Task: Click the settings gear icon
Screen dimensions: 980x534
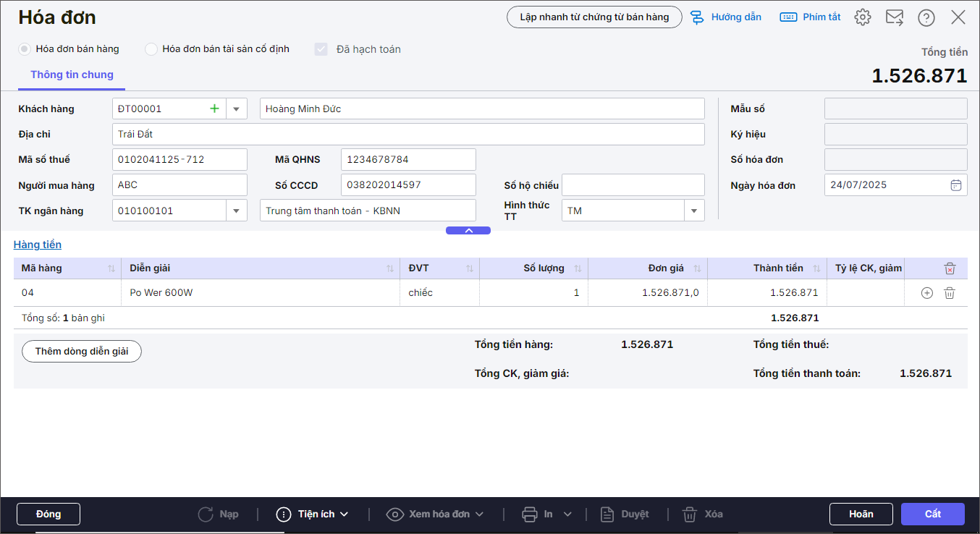Action: coord(862,17)
